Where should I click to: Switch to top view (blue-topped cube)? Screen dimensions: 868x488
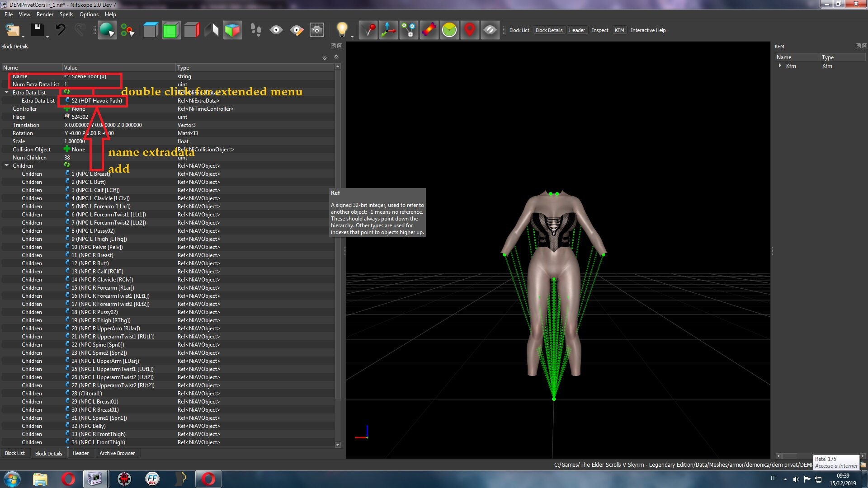pos(151,30)
